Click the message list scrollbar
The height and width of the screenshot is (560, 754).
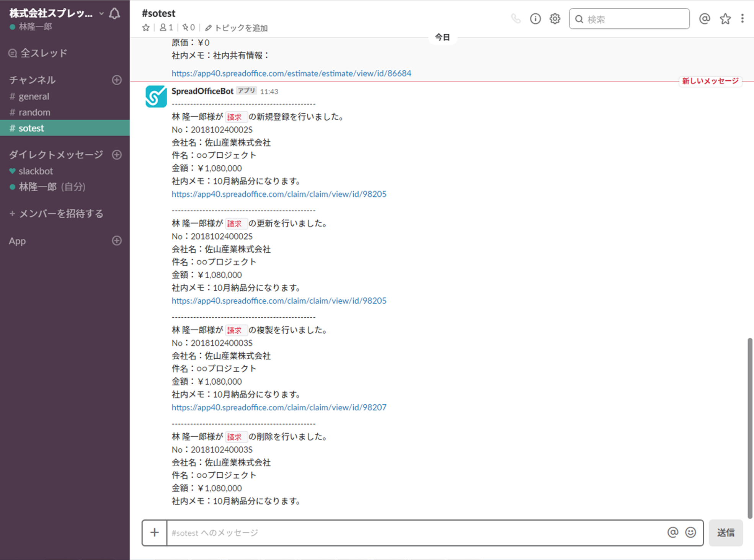[750, 428]
